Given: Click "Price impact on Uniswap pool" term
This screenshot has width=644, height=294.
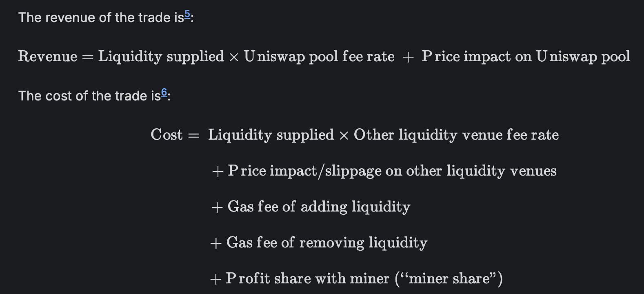Looking at the screenshot, I should tap(526, 57).
